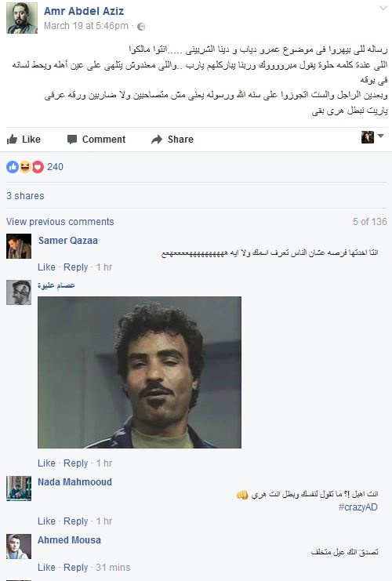Viewport: 392px width, 581px height.
Task: Open the curly-haired man photo in comment
Action: click(140, 372)
